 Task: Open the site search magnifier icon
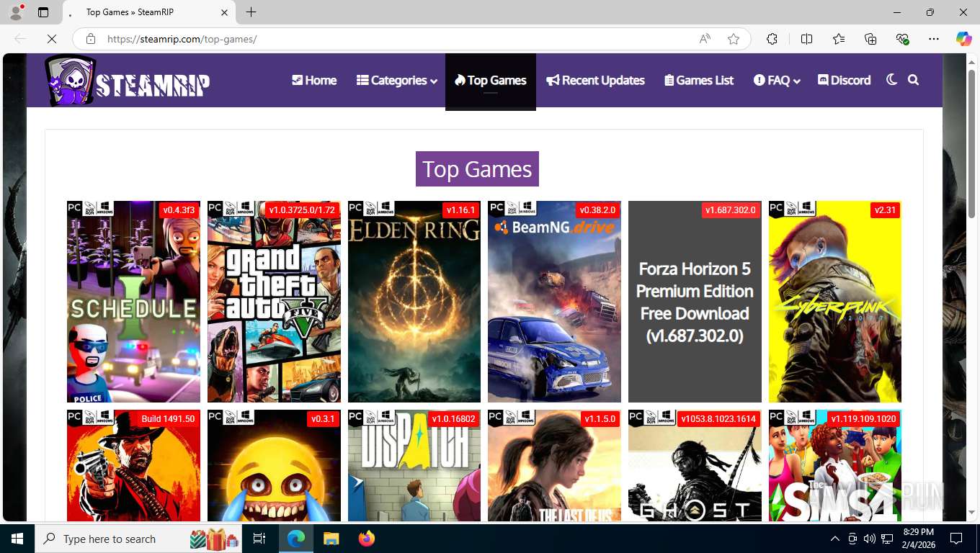pos(914,80)
